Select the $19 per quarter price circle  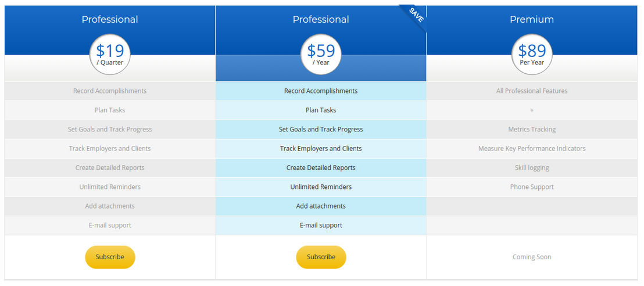110,54
